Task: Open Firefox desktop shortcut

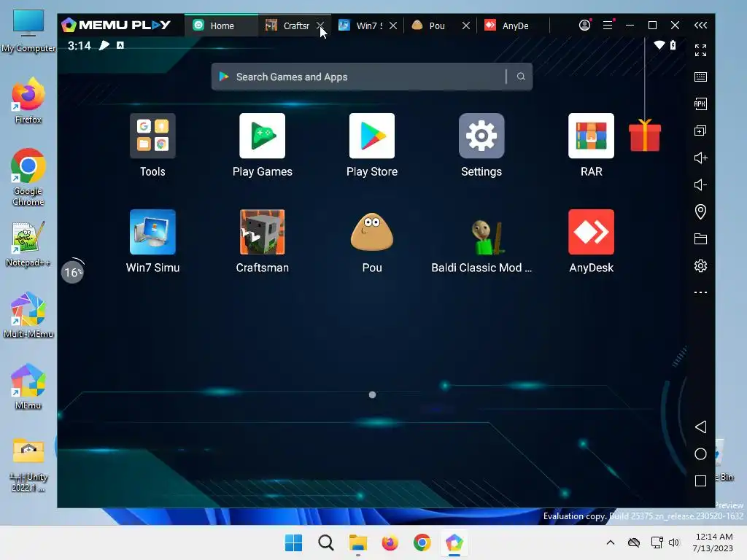Action: tap(28, 101)
